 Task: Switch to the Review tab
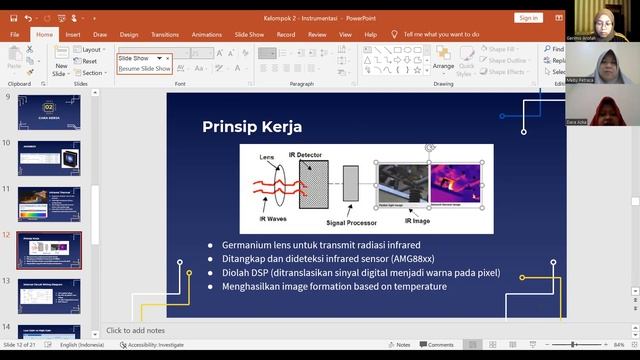pyautogui.click(x=317, y=35)
